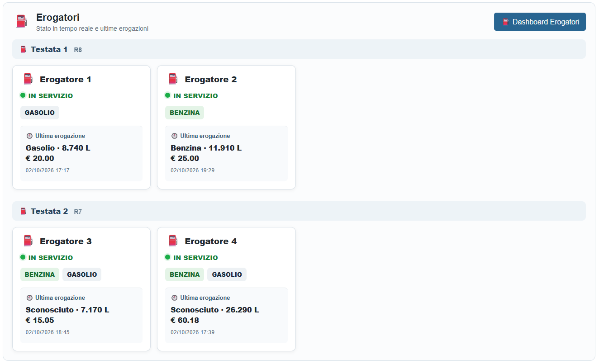Click the Erogatore 3 card title

pos(66,241)
